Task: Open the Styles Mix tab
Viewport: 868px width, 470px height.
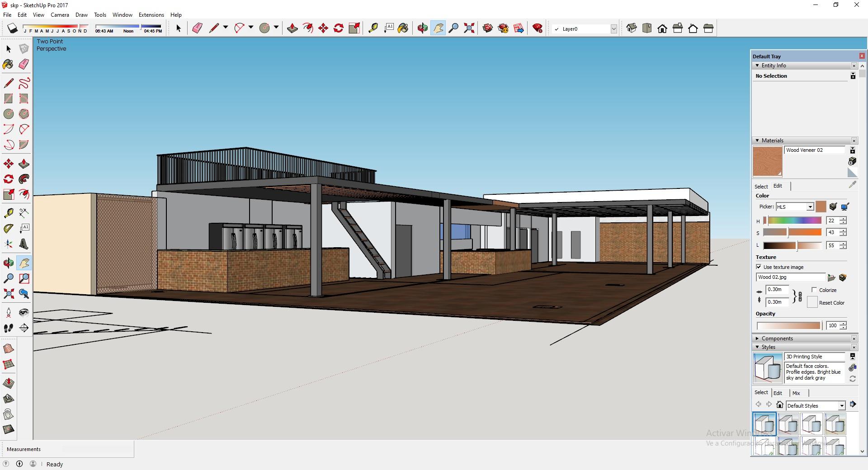Action: point(796,393)
